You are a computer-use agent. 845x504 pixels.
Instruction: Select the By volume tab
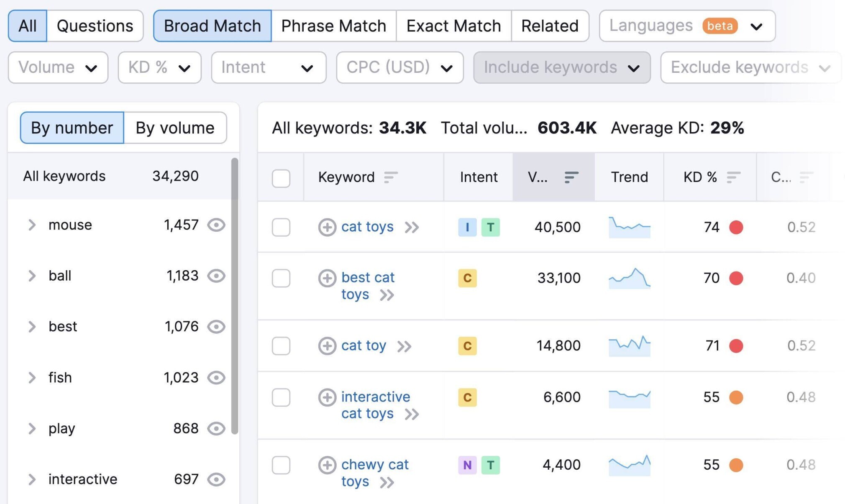click(175, 128)
